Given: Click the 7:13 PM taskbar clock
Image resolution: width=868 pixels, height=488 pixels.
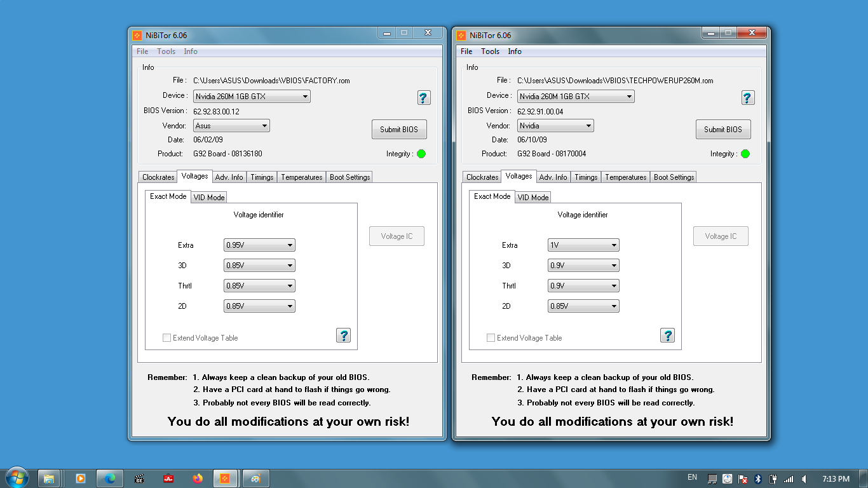Looking at the screenshot, I should coord(836,478).
